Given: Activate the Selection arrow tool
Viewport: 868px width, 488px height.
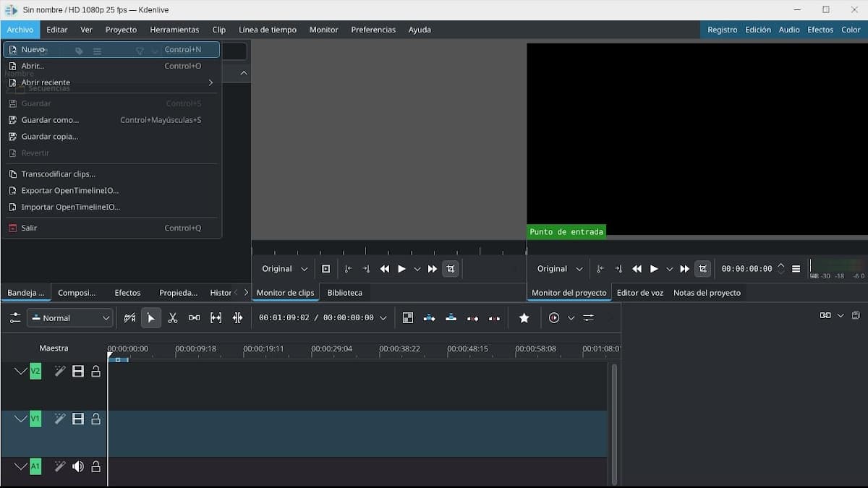Looking at the screenshot, I should coord(151,318).
